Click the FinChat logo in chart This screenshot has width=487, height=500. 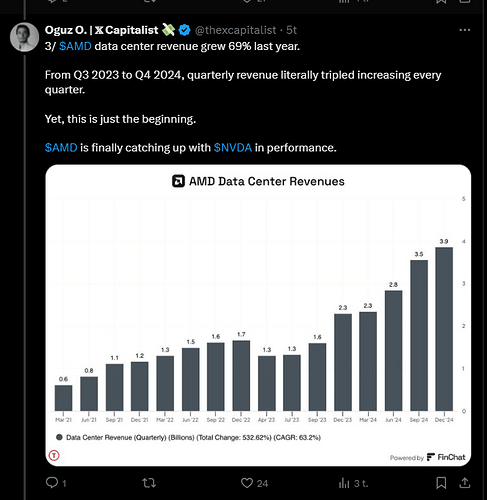446,457
